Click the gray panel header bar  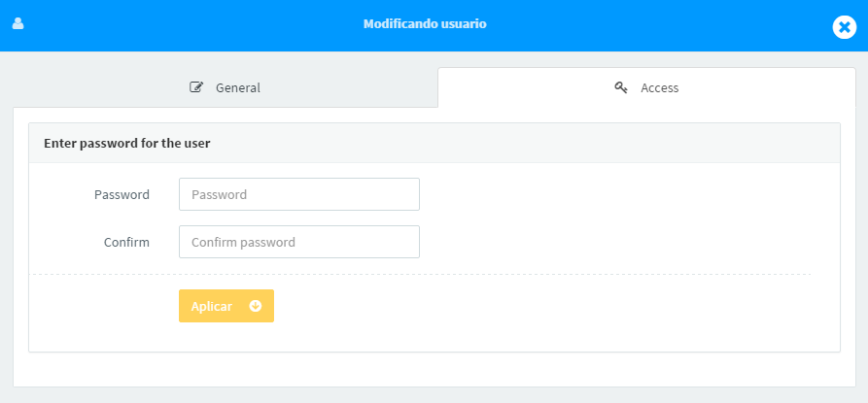(434, 143)
